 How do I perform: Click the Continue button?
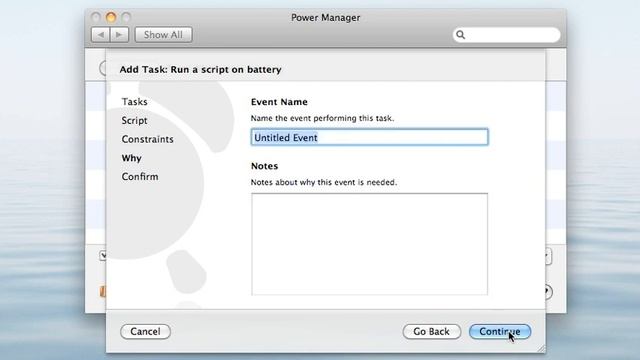tap(500, 331)
